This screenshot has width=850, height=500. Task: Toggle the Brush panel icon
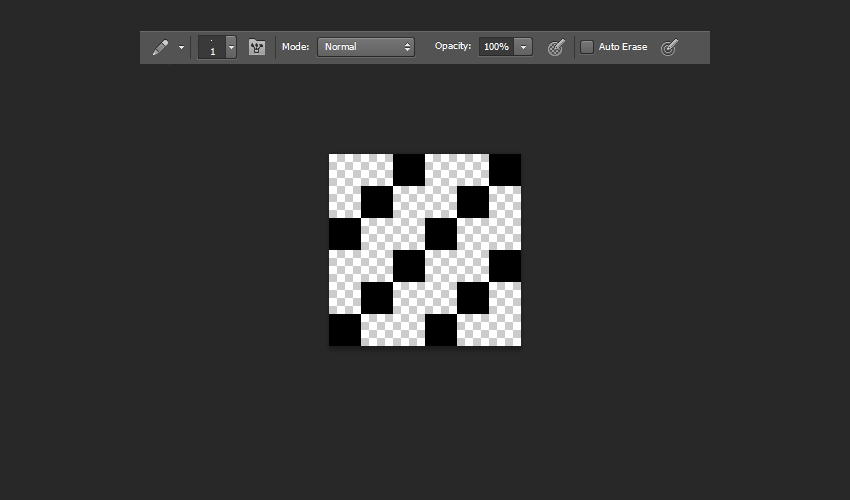tap(257, 47)
